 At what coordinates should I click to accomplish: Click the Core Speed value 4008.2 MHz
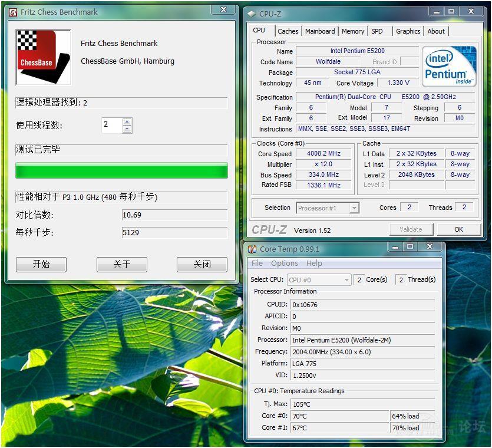point(323,153)
